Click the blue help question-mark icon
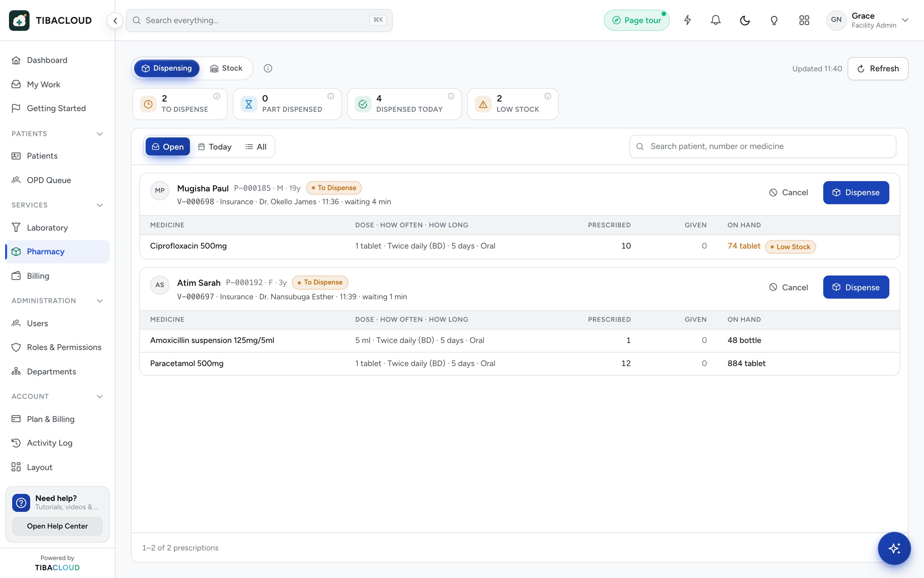The width and height of the screenshot is (924, 578). (21, 502)
